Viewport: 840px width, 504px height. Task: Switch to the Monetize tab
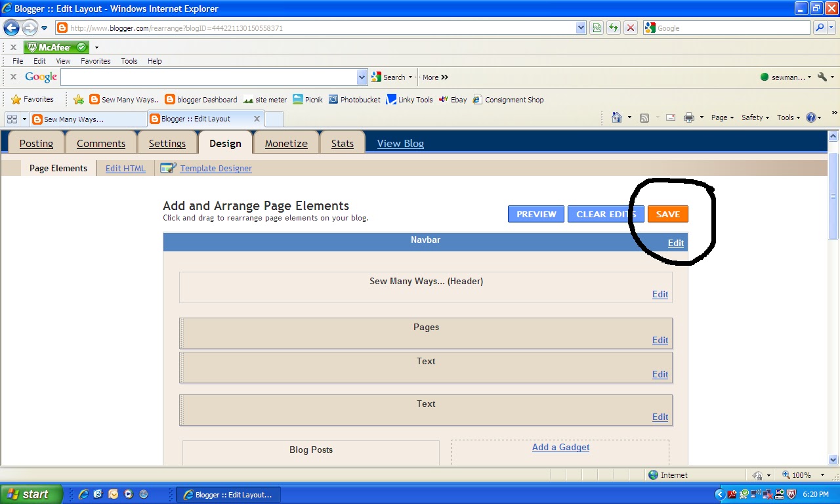tap(285, 143)
